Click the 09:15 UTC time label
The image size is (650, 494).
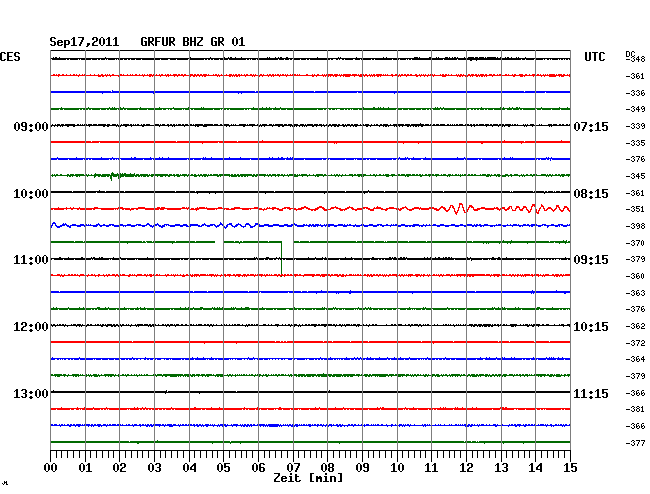[x=591, y=260]
